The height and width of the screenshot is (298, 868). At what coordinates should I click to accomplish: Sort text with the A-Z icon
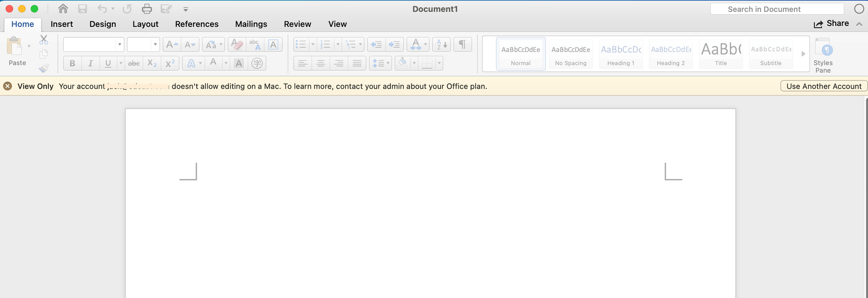441,44
